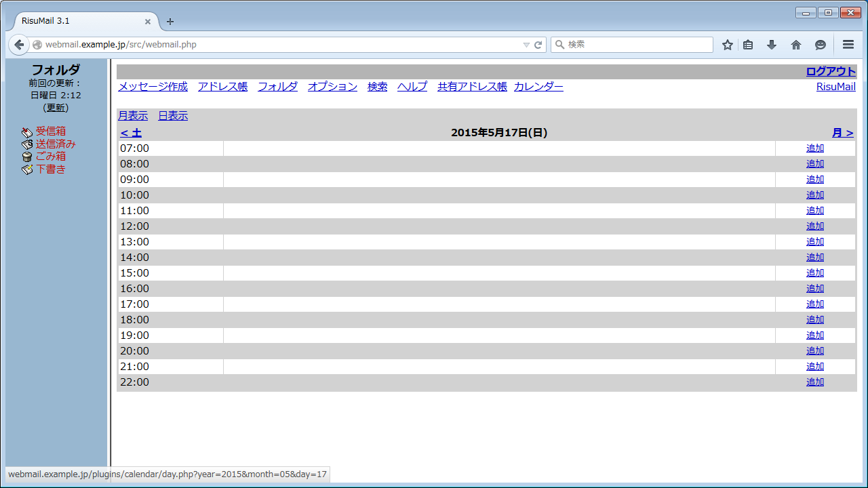
Task: Click 追加 for the 21:00 row
Action: [815, 367]
